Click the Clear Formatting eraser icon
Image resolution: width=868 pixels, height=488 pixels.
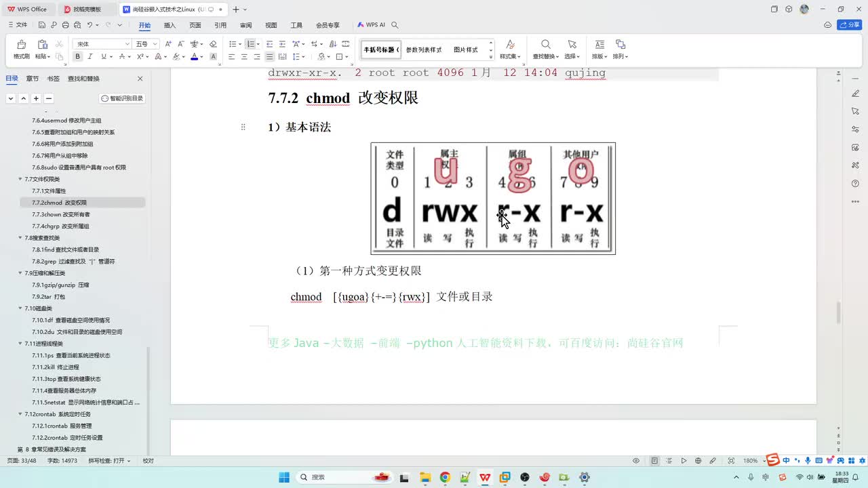[x=213, y=44]
